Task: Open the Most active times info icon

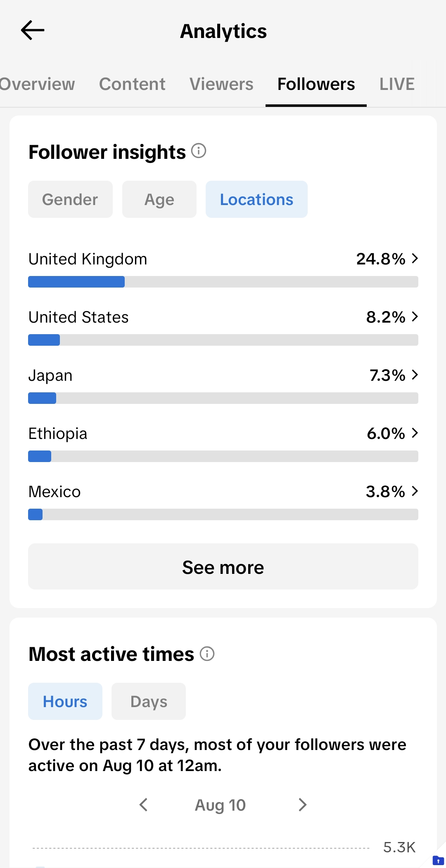Action: 207,653
